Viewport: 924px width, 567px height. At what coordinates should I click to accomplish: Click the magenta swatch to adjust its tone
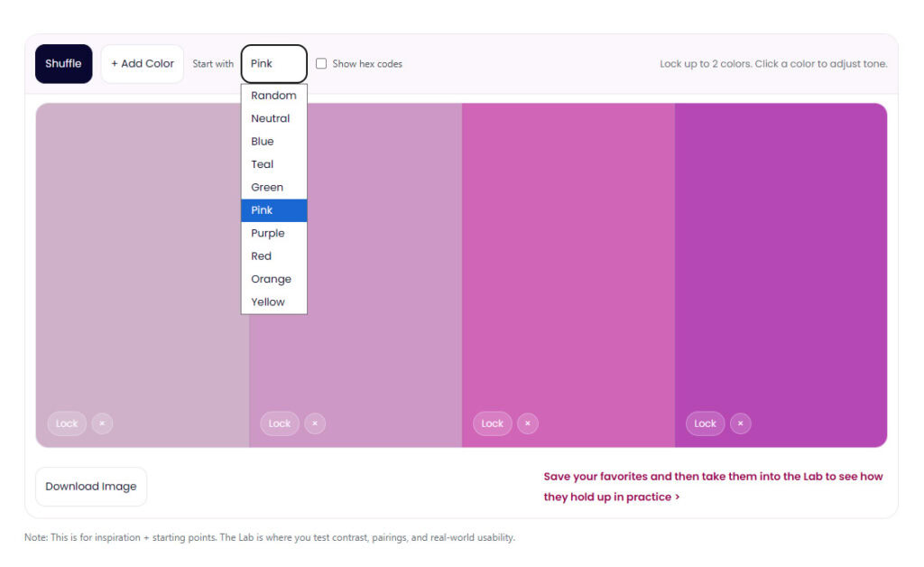tap(568, 271)
